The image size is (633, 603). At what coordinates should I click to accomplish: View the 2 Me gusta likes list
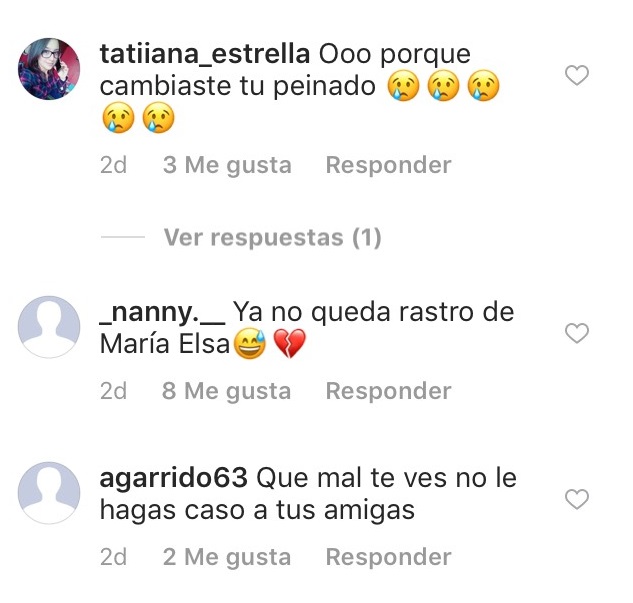[227, 558]
